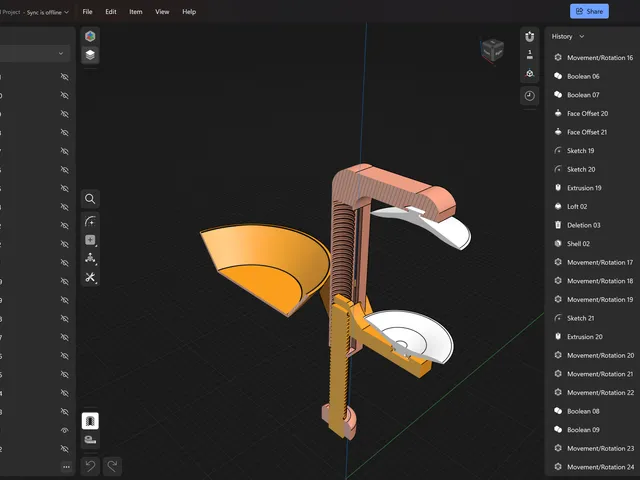This screenshot has height=480, width=640.
Task: Open the Items layers panel icon
Action: [90, 55]
